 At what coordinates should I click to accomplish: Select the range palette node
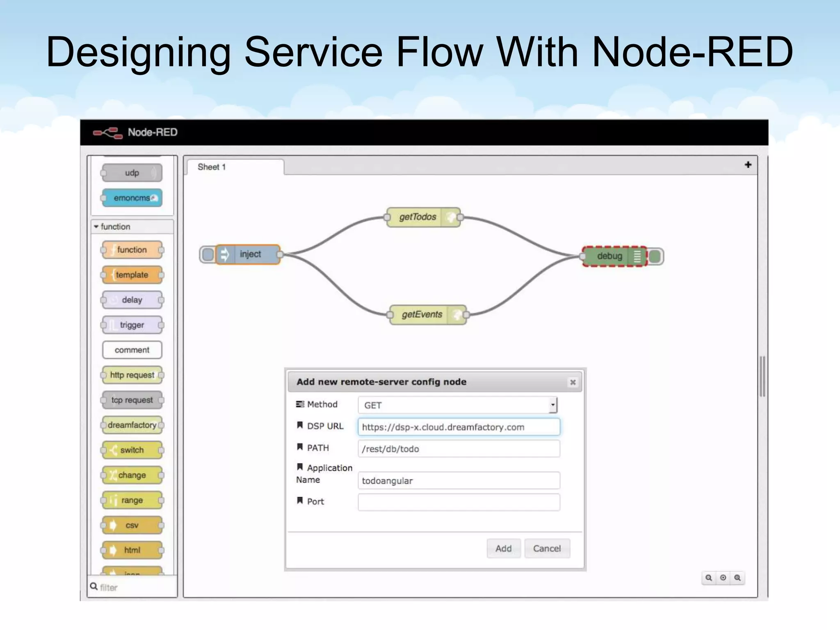point(132,500)
